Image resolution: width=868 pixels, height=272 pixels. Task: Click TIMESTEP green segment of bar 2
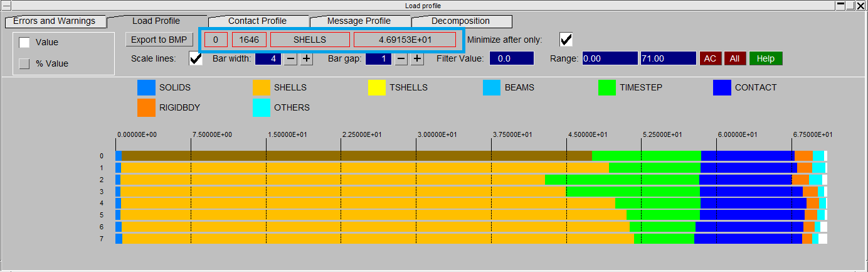[x=622, y=180]
